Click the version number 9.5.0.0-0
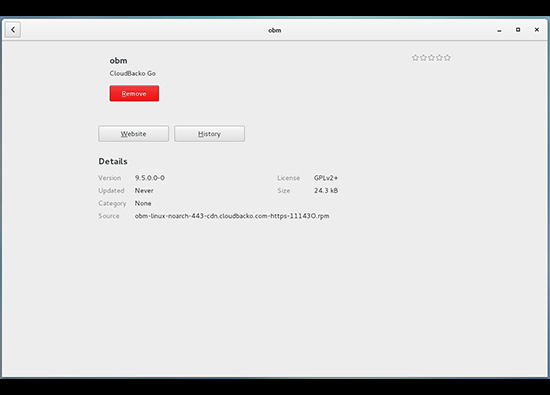The height and width of the screenshot is (395, 550). pos(150,178)
